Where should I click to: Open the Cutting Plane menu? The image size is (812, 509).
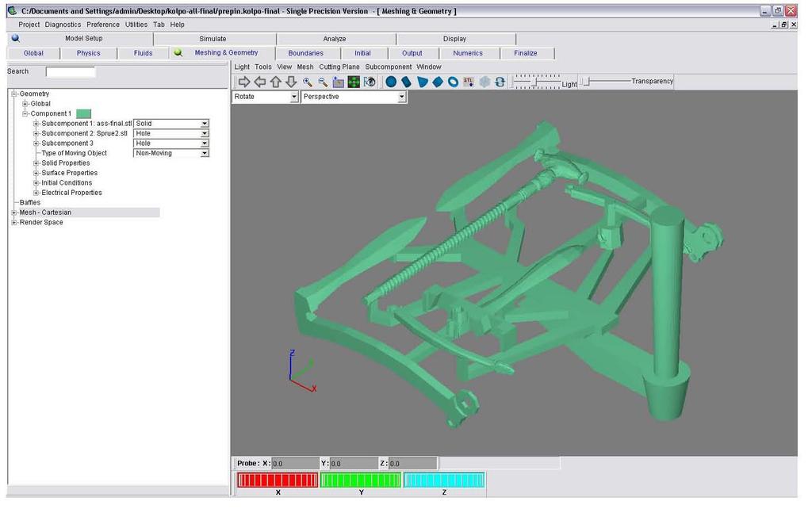coord(339,67)
